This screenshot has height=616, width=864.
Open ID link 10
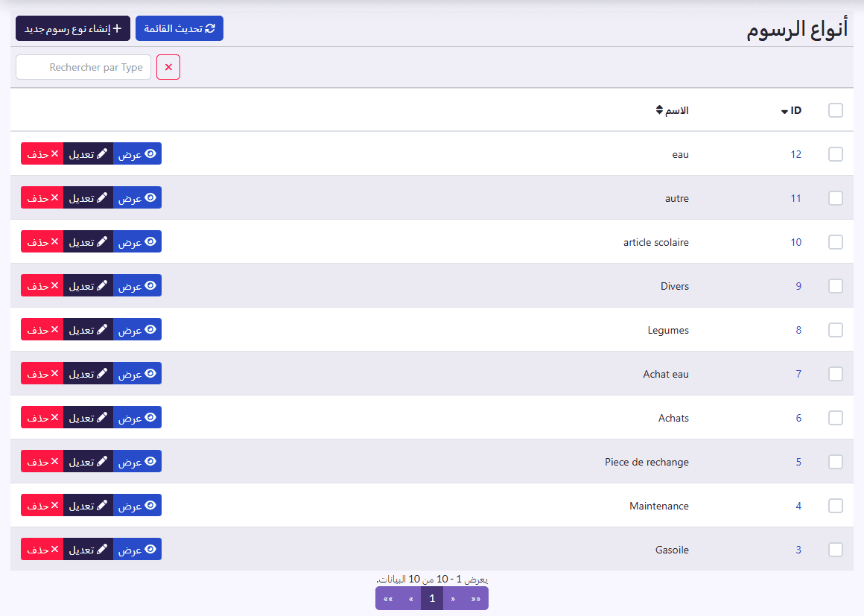click(x=795, y=242)
